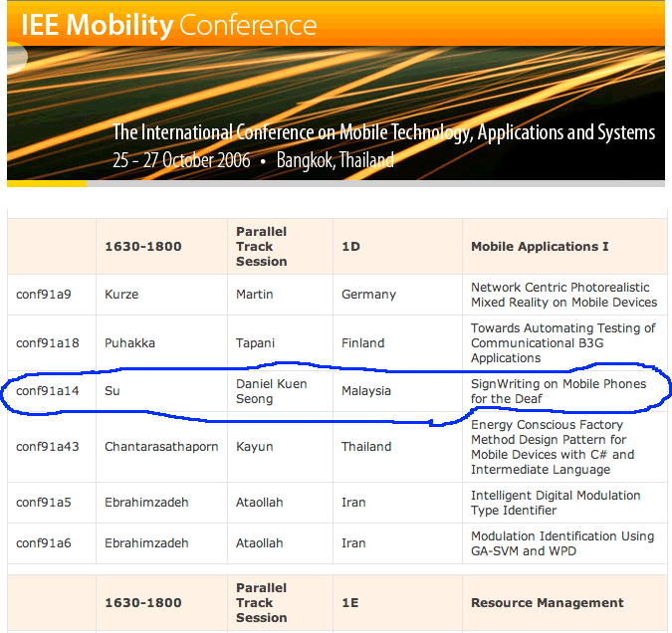Click surname Su
672x633 pixels.
pyautogui.click(x=112, y=391)
